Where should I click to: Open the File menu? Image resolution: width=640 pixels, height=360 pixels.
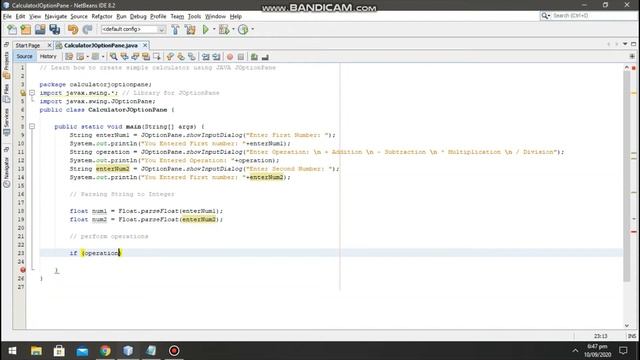point(7,16)
